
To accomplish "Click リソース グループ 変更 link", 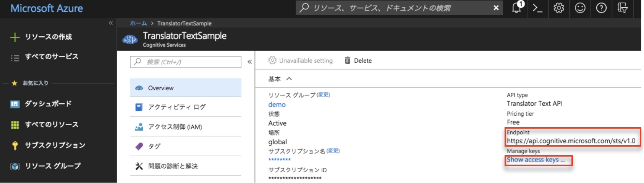I will tap(324, 95).
